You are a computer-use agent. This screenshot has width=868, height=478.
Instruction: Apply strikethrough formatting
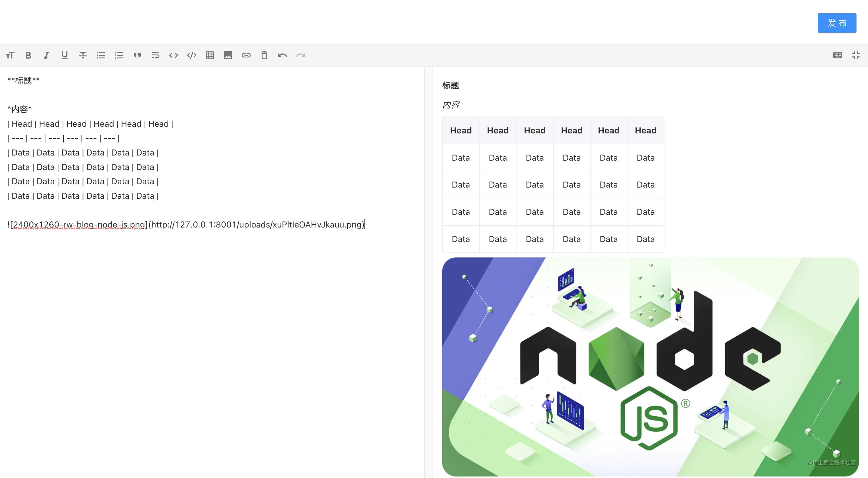click(83, 55)
